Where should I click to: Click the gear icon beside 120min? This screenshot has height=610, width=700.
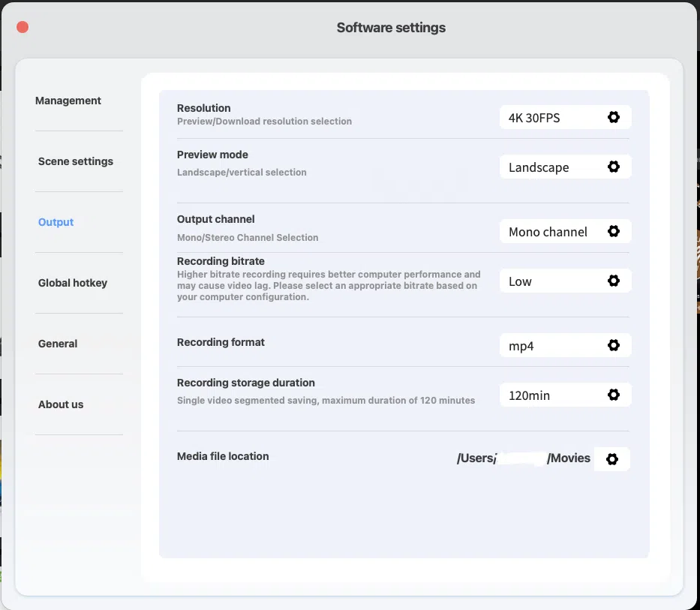(613, 395)
